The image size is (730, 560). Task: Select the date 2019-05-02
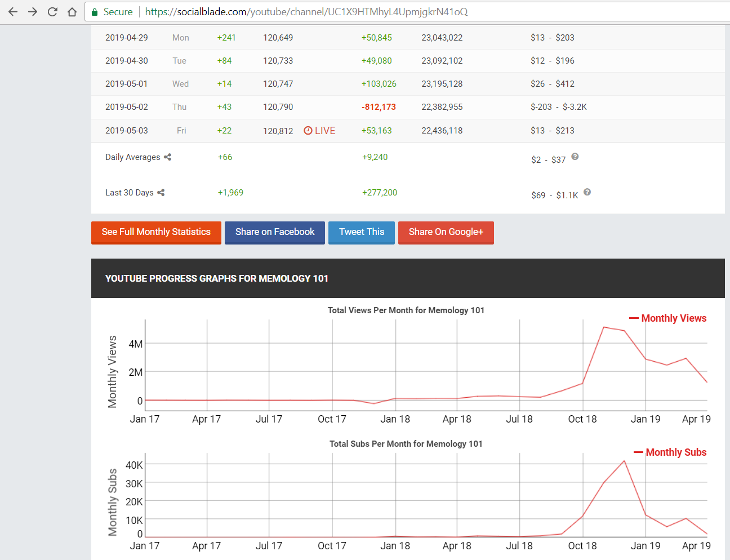click(127, 107)
